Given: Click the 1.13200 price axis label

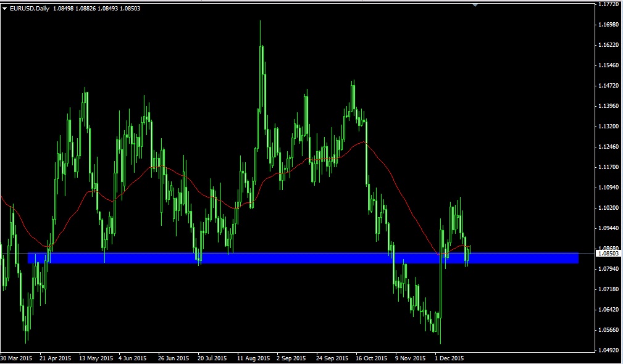Looking at the screenshot, I should coord(608,126).
